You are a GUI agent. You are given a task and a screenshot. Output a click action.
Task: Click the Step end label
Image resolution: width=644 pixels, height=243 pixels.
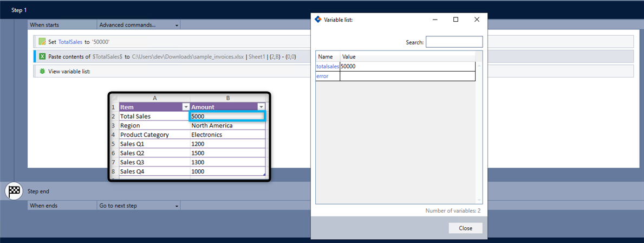click(38, 191)
